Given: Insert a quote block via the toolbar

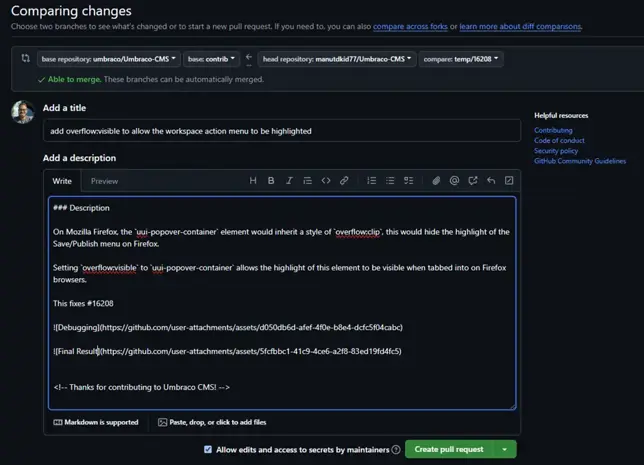Looking at the screenshot, I should pyautogui.click(x=307, y=181).
